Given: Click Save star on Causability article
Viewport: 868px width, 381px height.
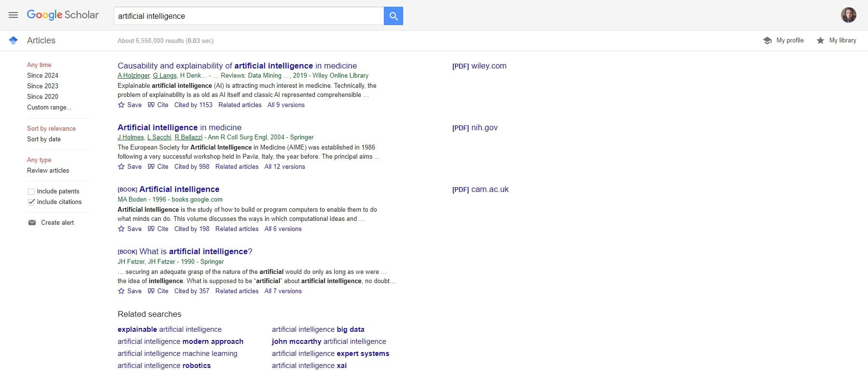Looking at the screenshot, I should tap(122, 105).
